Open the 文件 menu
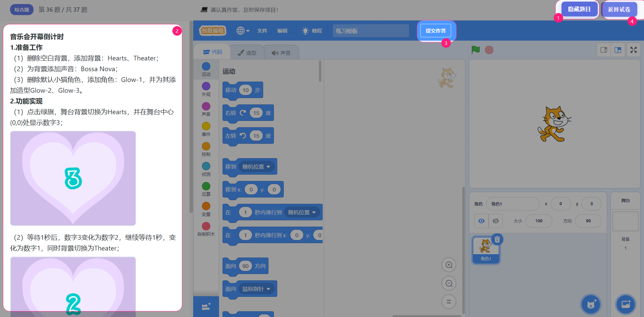 [262, 31]
